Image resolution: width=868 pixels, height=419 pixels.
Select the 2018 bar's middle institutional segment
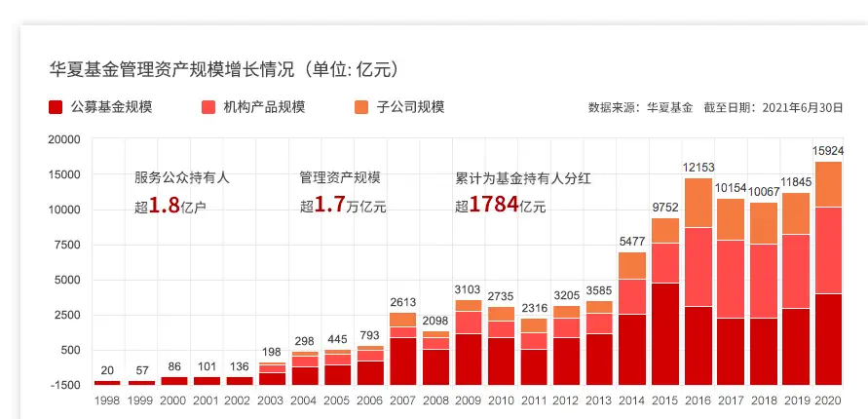764,282
